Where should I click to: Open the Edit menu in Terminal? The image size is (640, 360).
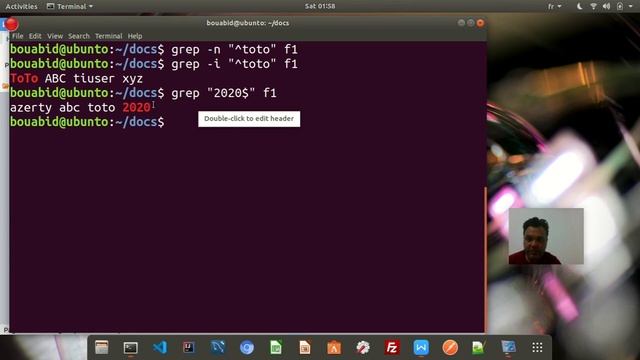35,36
